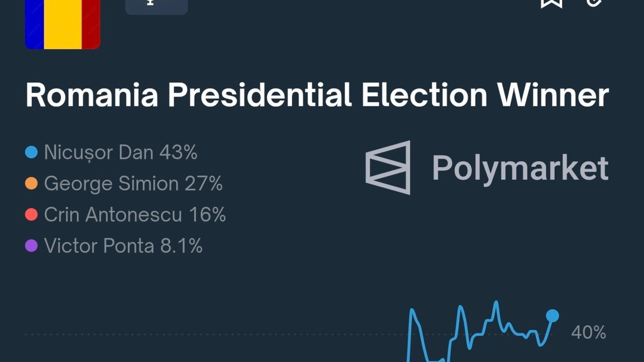Click the orange dot beside George Simion

31,183
